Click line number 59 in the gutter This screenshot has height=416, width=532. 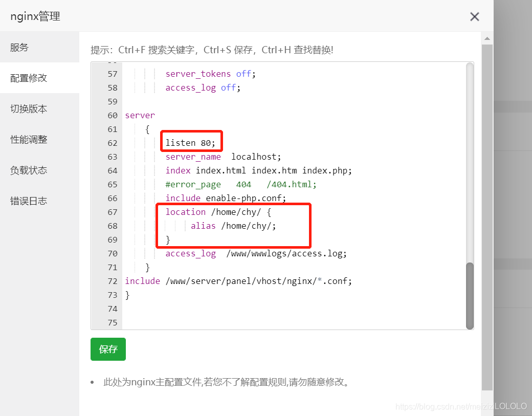coord(113,102)
